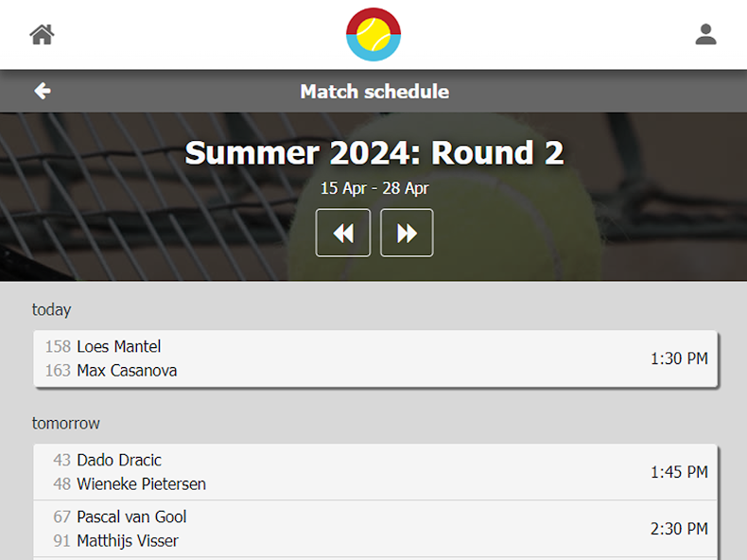Go to the home page icon
The height and width of the screenshot is (560, 747).
tap(42, 35)
